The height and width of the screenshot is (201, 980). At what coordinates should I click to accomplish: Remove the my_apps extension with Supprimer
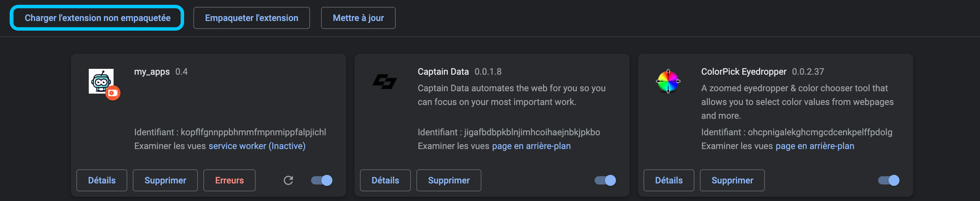click(165, 180)
